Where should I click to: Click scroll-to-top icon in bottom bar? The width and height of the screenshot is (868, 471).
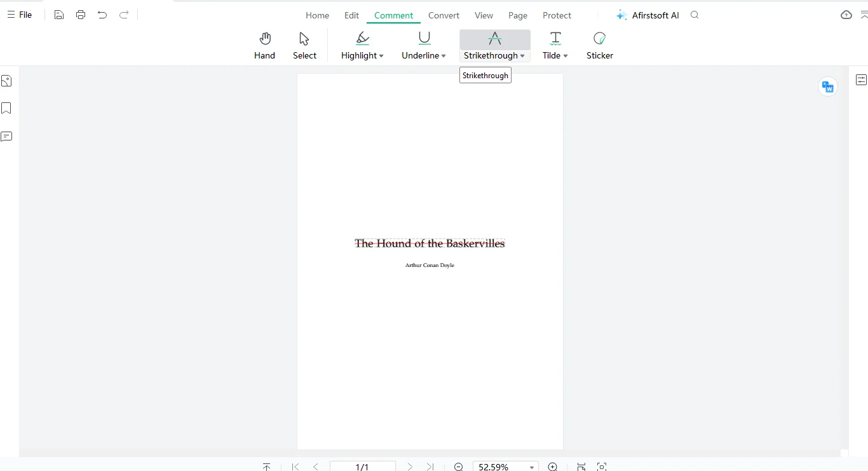point(266,467)
